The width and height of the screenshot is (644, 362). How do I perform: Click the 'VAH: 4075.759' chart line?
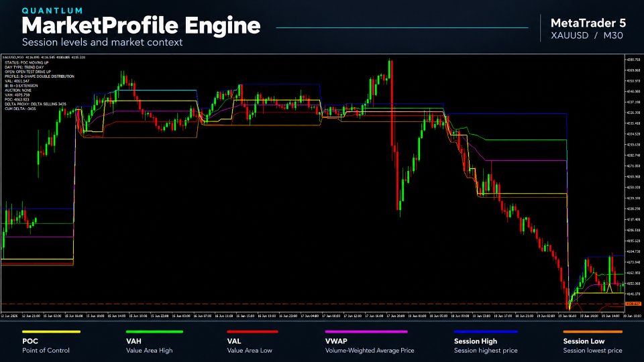pos(17,95)
